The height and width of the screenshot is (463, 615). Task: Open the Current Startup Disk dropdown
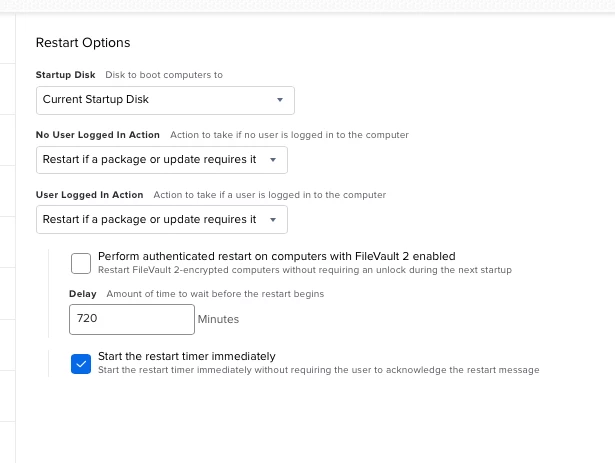(x=165, y=100)
